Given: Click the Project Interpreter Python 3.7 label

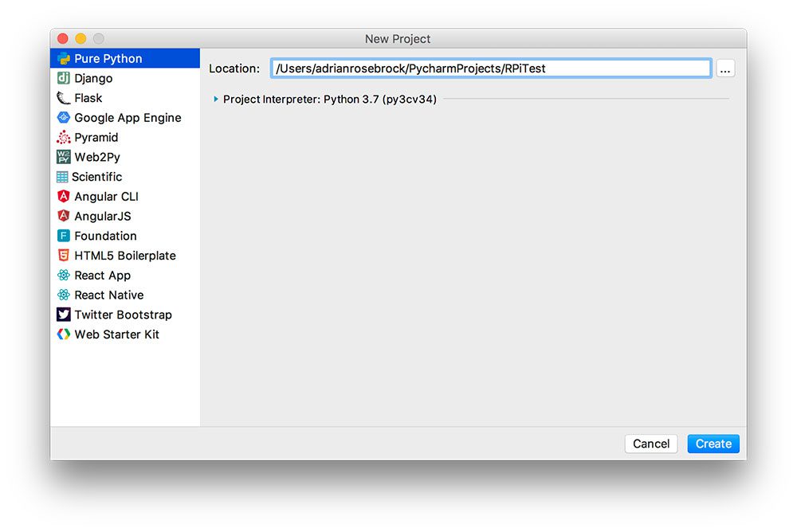Looking at the screenshot, I should (x=330, y=99).
